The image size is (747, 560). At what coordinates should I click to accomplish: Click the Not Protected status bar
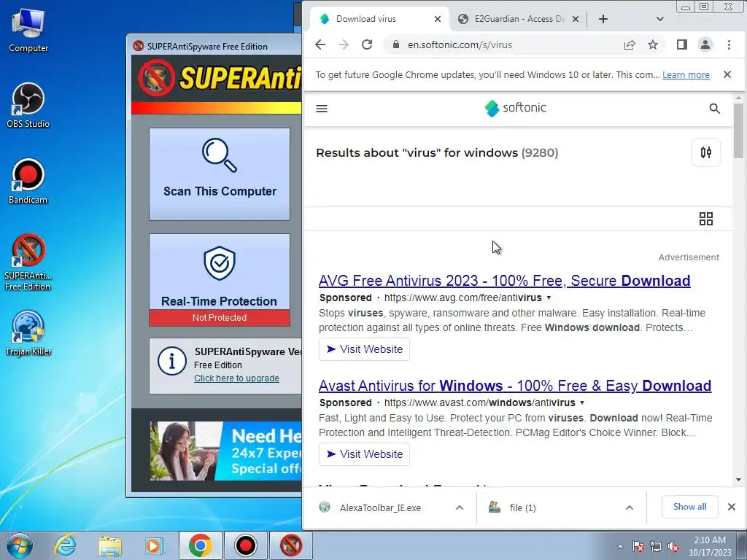point(219,318)
